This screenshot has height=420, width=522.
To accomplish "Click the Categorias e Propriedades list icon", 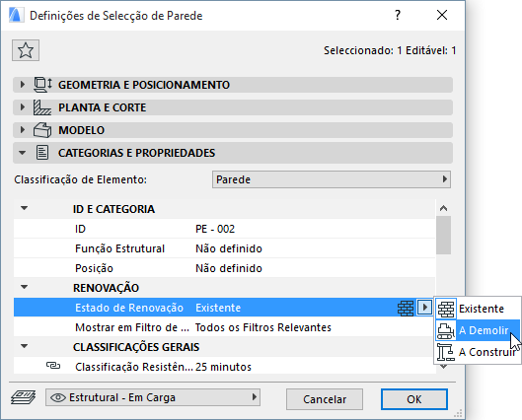I will [x=42, y=153].
